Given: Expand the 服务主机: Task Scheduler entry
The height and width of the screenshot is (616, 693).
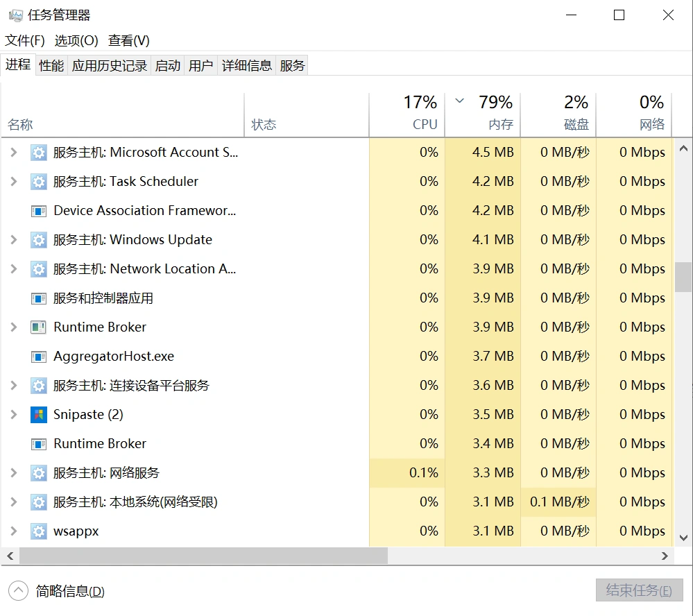Looking at the screenshot, I should pos(15,181).
